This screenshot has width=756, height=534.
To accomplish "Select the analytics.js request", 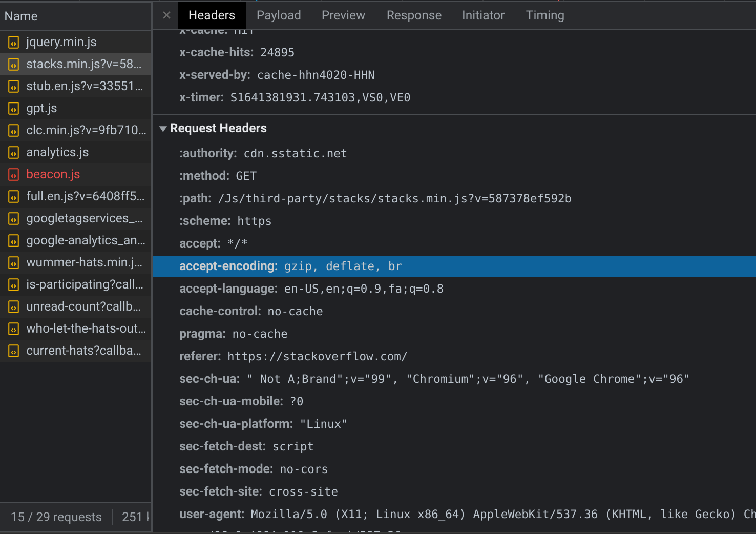I will pos(76,152).
